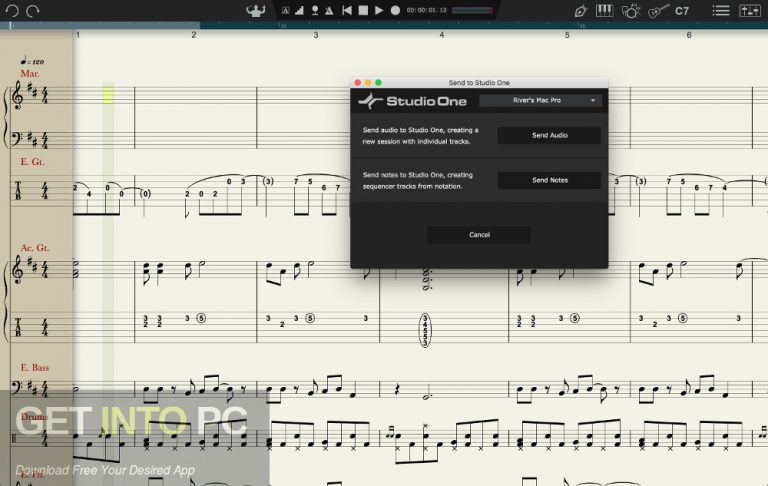Toggle the record button
768x486 pixels.
pyautogui.click(x=395, y=10)
